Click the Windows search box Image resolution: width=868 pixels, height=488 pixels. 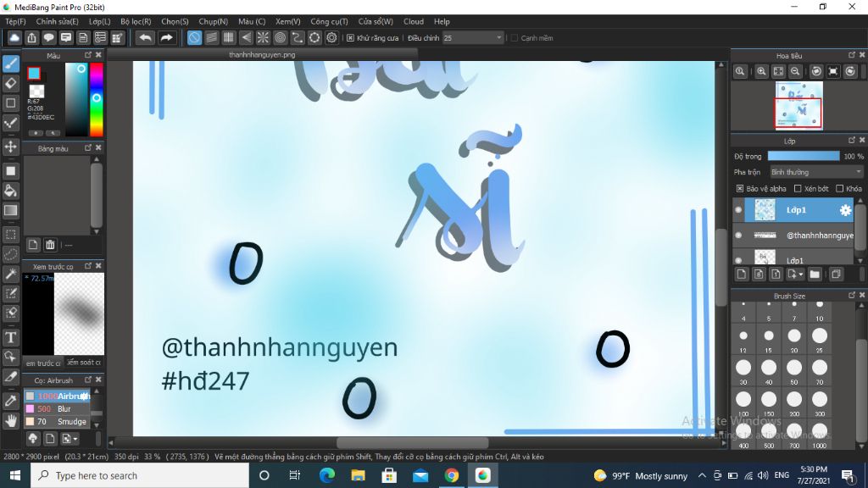click(x=140, y=475)
